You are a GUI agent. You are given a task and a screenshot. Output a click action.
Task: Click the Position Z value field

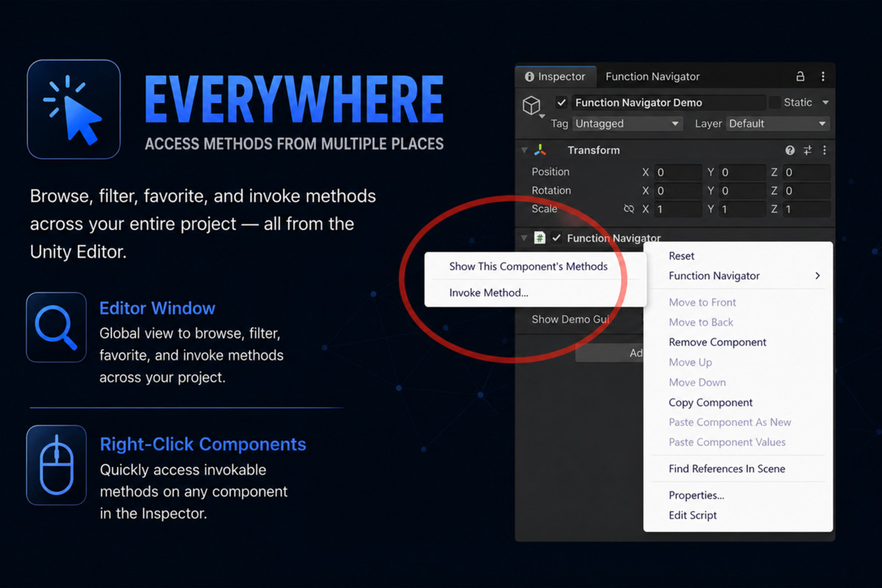pos(806,172)
